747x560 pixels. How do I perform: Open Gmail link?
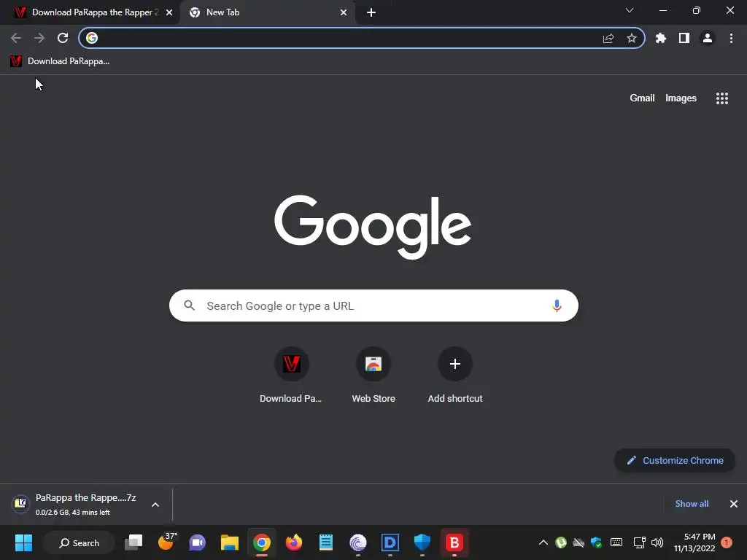tap(642, 98)
